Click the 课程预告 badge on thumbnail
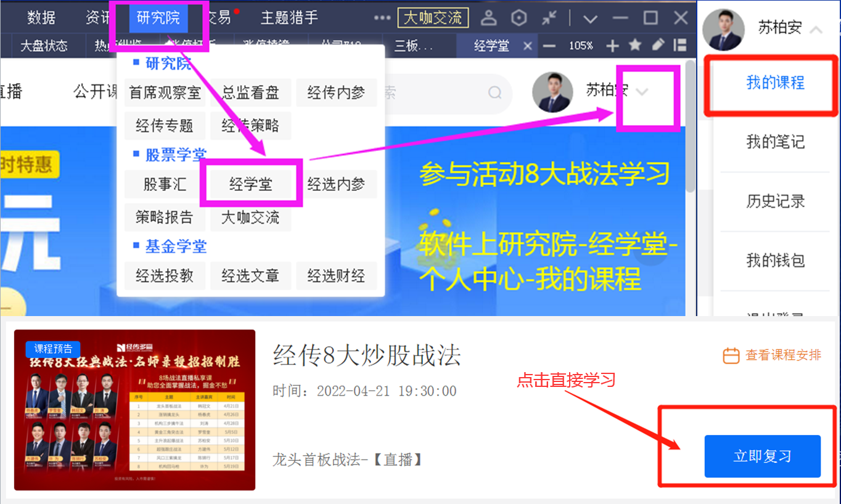Viewport: 841px width, 504px height. pos(53,349)
